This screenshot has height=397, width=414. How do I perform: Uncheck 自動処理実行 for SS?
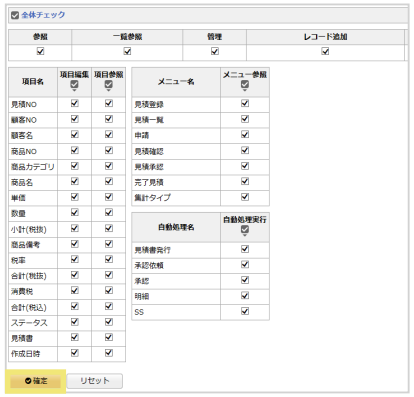tap(245, 311)
